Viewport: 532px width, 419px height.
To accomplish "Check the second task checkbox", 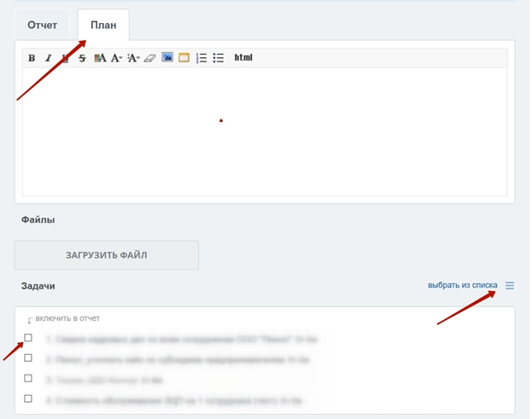I will click(x=28, y=358).
